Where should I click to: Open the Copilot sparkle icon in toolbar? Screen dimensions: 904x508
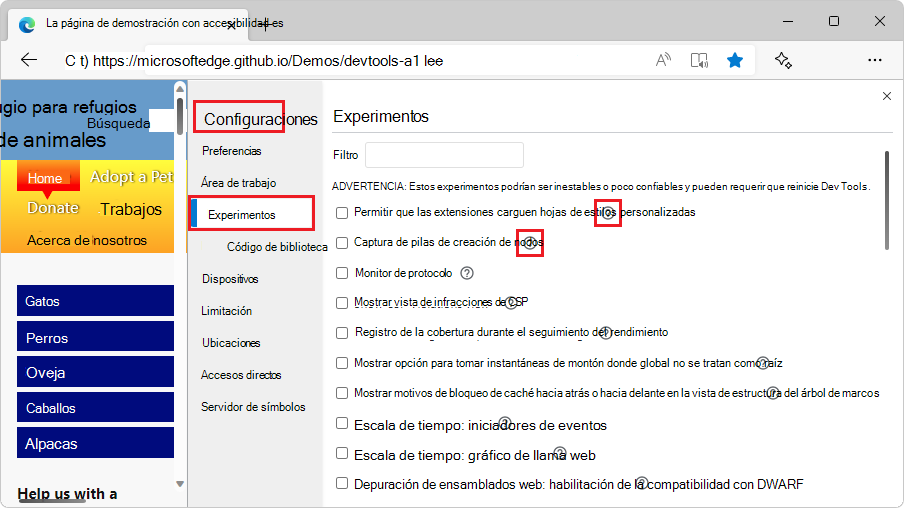pos(783,60)
